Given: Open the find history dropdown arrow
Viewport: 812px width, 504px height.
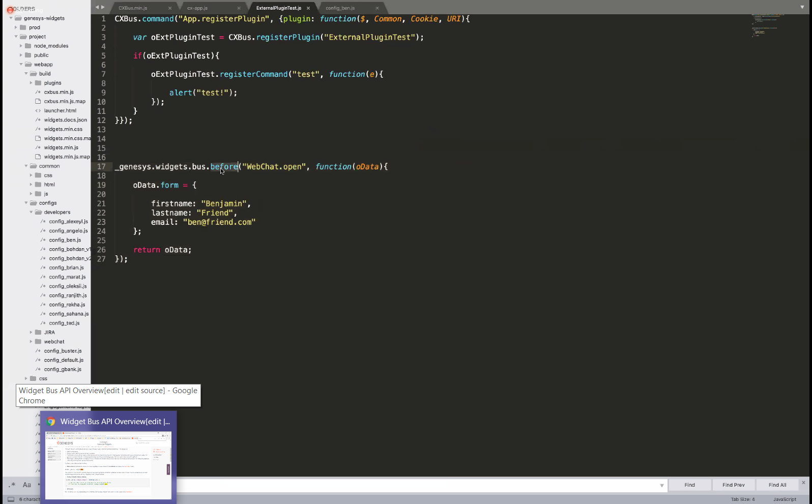Looking at the screenshot, I should pos(661,485).
